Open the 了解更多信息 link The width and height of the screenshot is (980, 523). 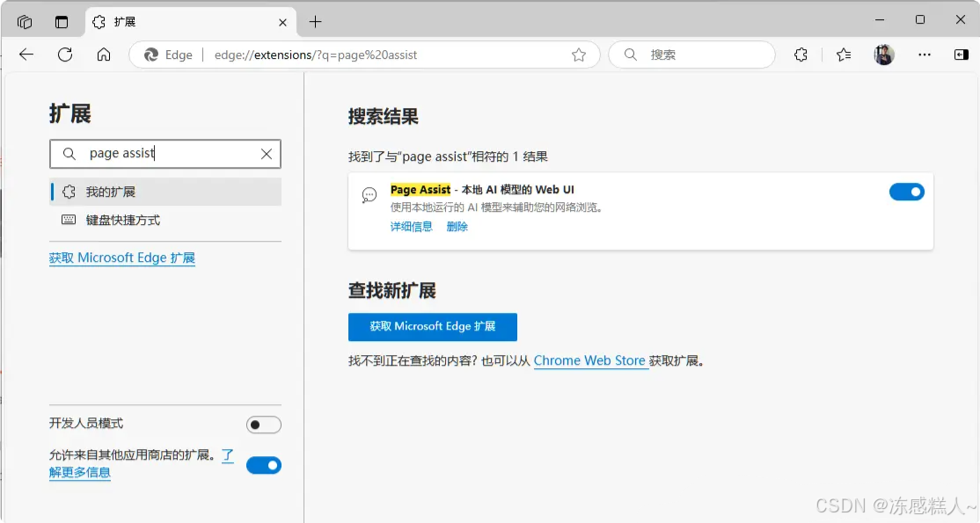pyautogui.click(x=79, y=472)
